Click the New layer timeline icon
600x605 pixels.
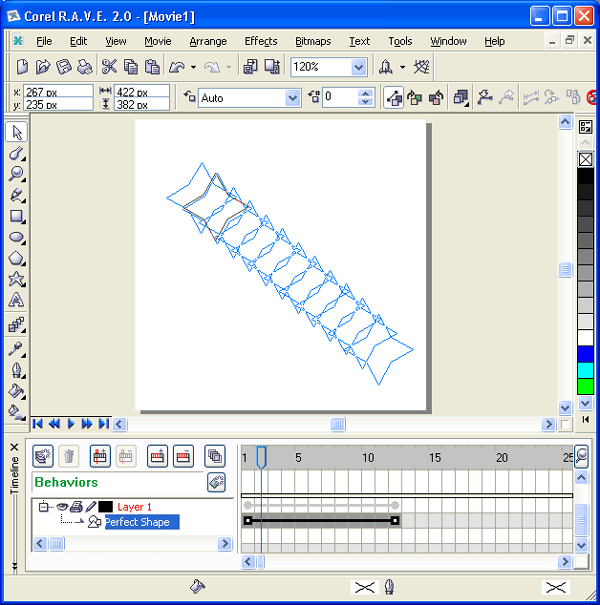coord(43,456)
